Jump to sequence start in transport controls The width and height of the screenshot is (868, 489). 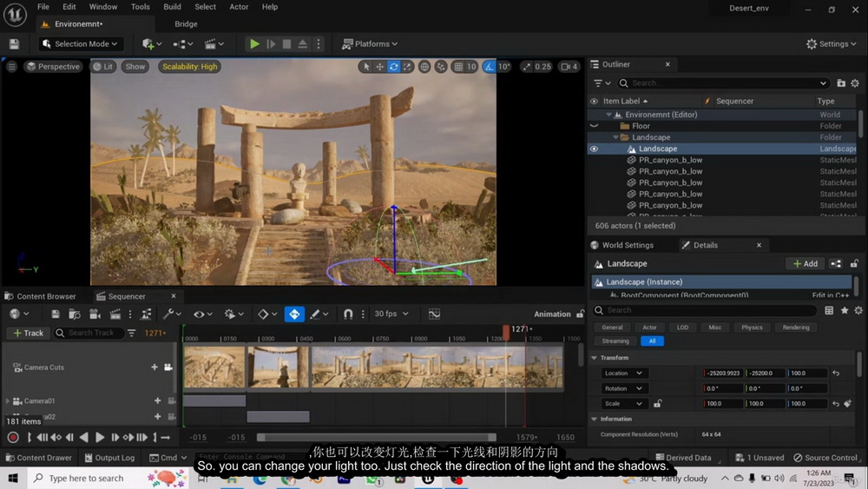coord(42,438)
